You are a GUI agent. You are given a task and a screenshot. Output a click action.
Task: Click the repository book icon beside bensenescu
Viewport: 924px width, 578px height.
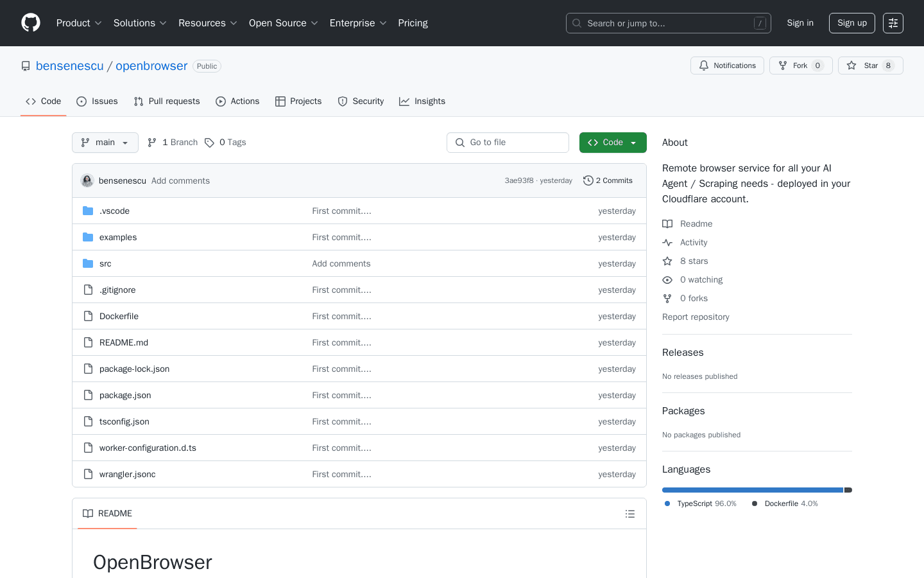pyautogui.click(x=26, y=66)
